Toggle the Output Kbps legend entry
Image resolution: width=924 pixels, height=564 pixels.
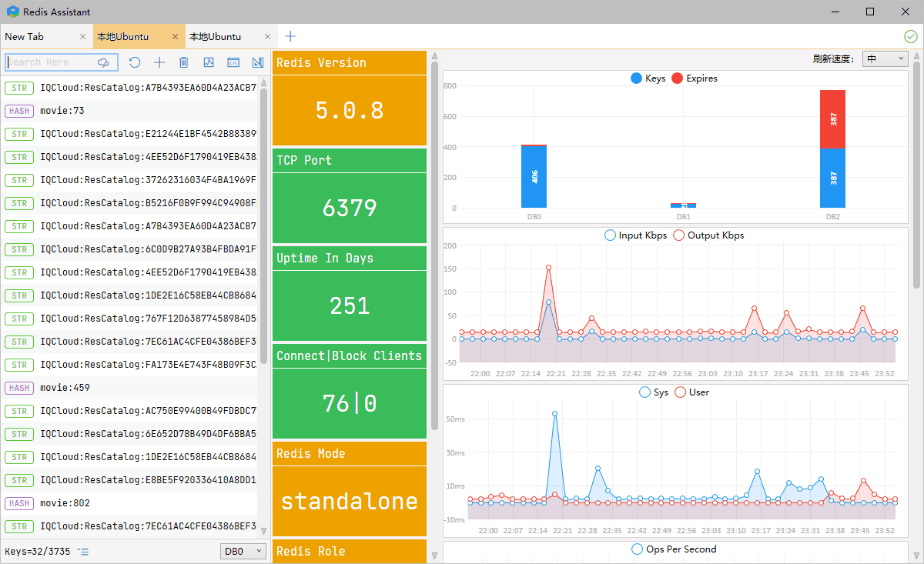pos(709,235)
